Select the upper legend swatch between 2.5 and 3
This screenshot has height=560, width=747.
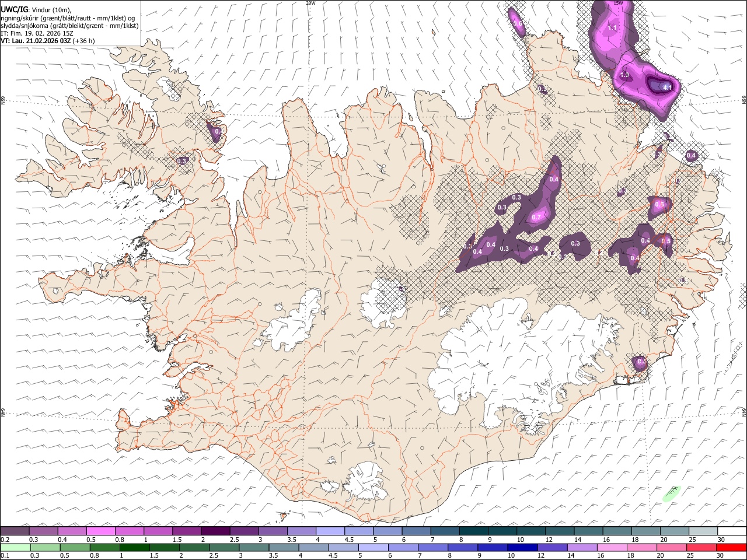pyautogui.click(x=244, y=531)
